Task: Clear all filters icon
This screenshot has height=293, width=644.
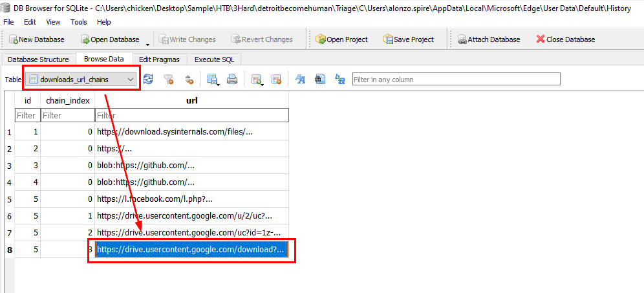Action: (x=168, y=80)
